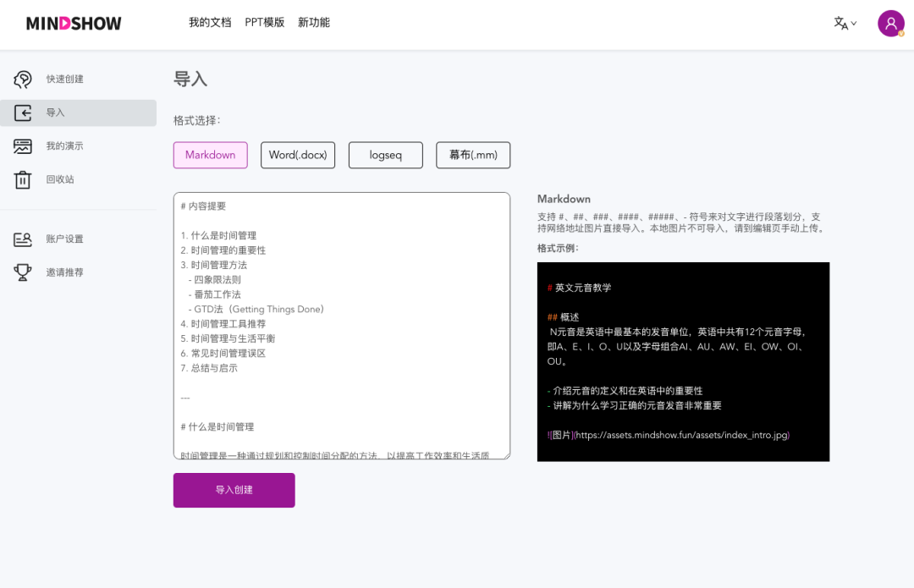Click the line '4. 时间管理工具推荐'
Viewport: 914px width, 588px height.
click(223, 324)
